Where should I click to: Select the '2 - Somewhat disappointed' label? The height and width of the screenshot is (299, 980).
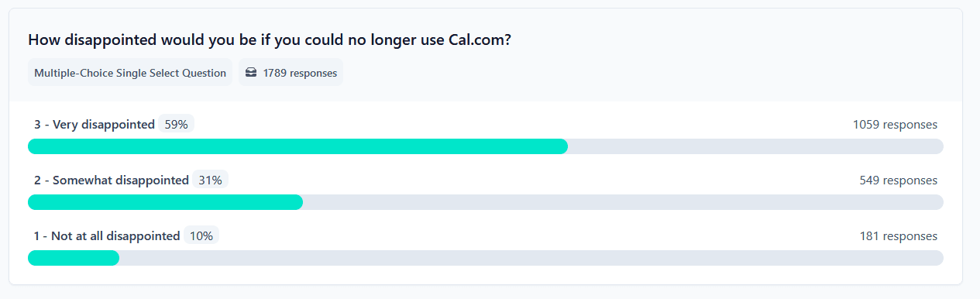click(112, 180)
